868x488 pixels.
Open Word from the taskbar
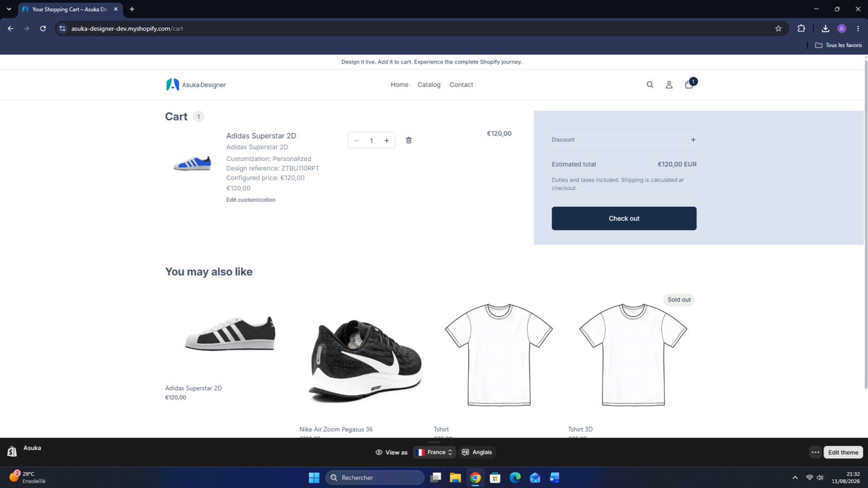[x=554, y=478]
